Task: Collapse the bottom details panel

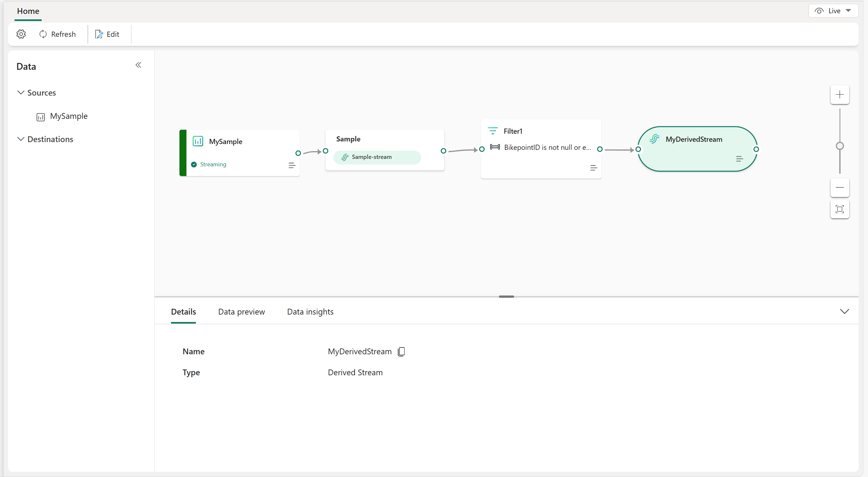Action: click(x=844, y=311)
